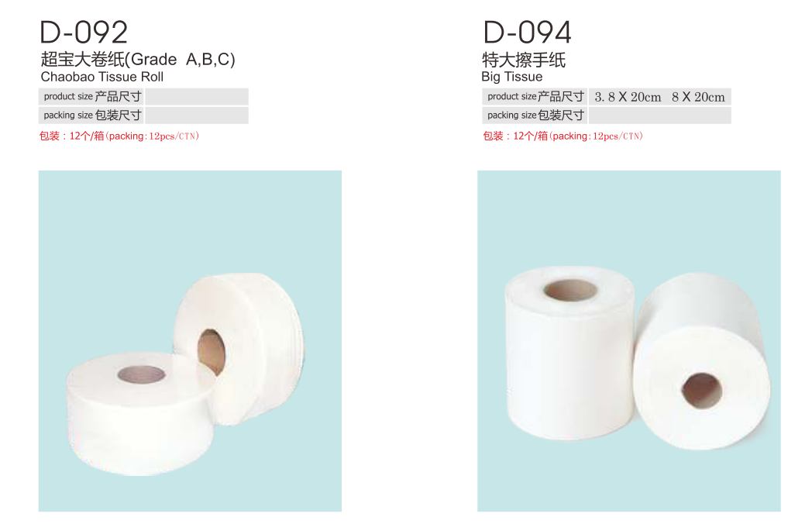Click the D-092 packing size label cell

[91, 115]
